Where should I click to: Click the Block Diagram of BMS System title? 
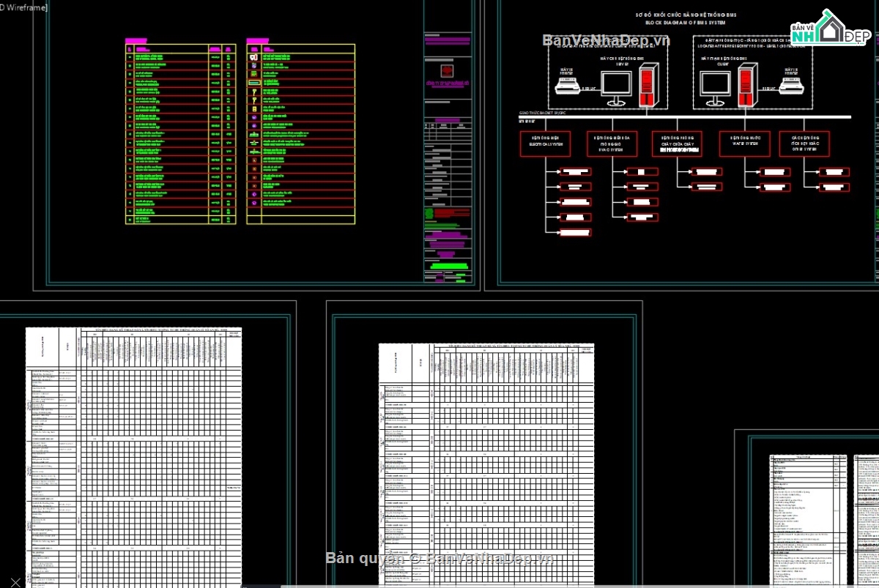click(685, 23)
